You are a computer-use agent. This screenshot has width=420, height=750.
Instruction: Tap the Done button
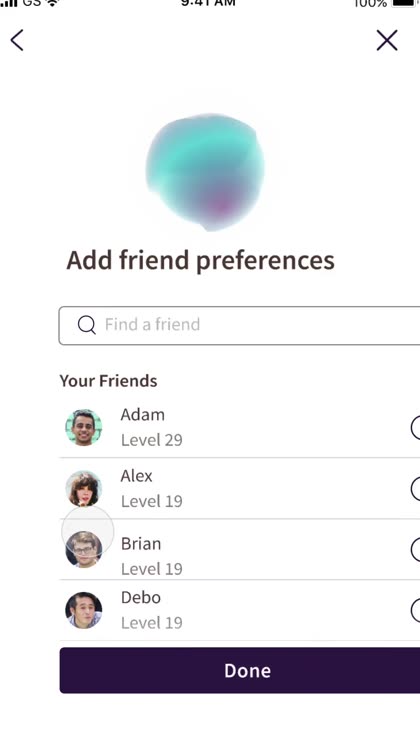click(240, 671)
